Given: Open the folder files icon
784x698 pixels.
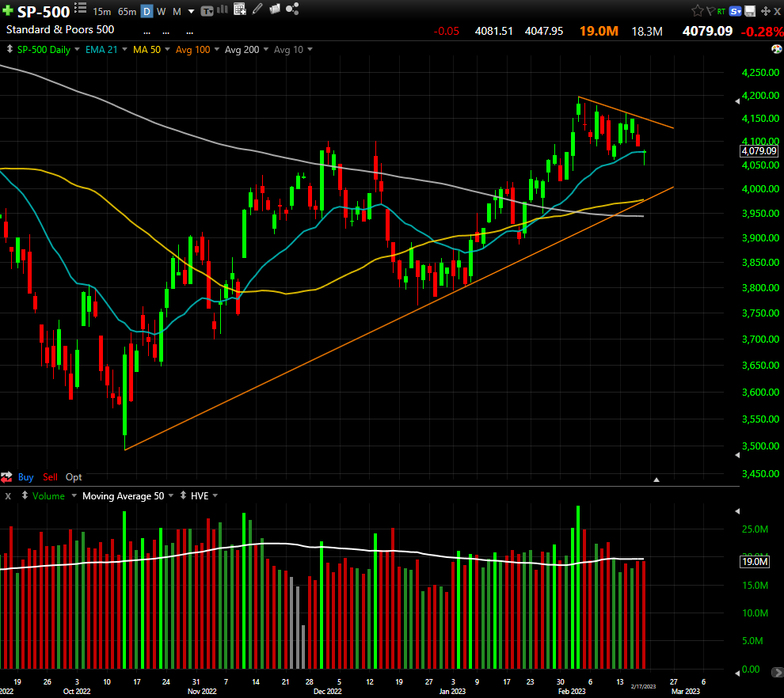Looking at the screenshot, I should pos(275,9).
